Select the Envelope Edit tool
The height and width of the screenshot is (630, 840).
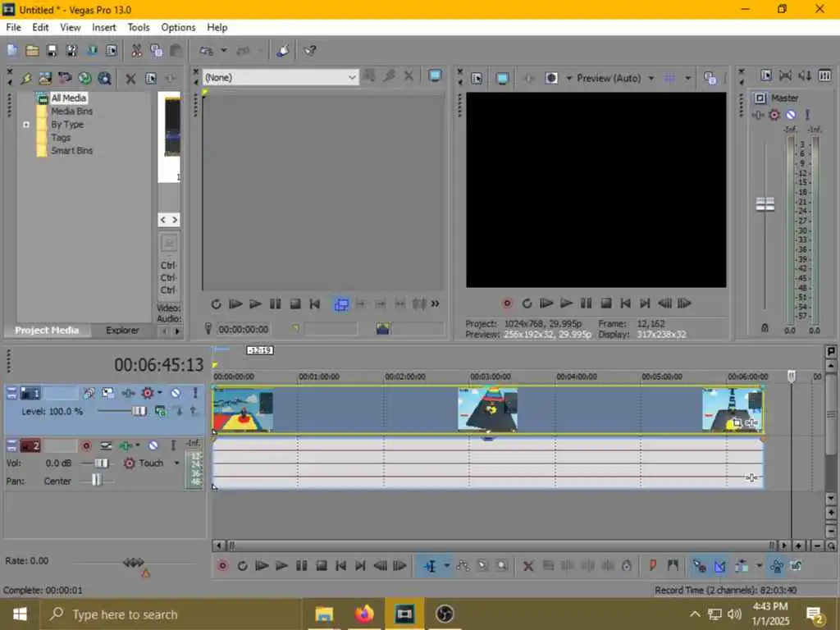463,566
